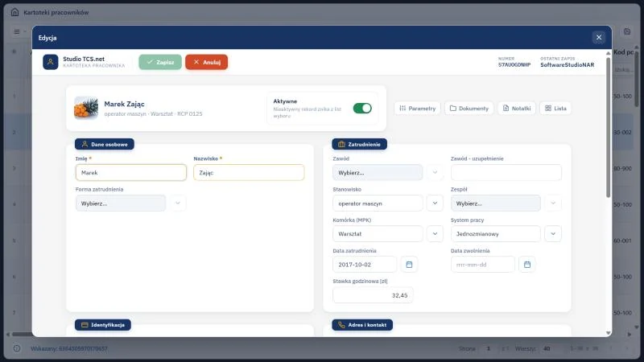The width and height of the screenshot is (644, 362).
Task: Expand the Komórka (MPK) dropdown chevron
Action: [435, 234]
